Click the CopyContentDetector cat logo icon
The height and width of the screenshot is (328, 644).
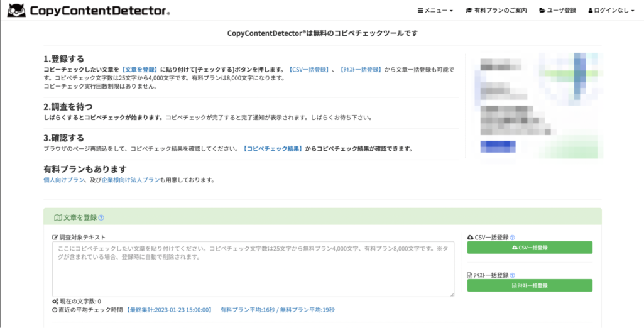[x=16, y=10]
